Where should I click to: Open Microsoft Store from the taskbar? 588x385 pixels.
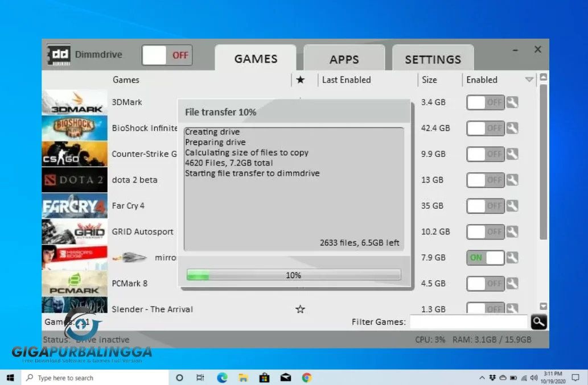pyautogui.click(x=264, y=378)
